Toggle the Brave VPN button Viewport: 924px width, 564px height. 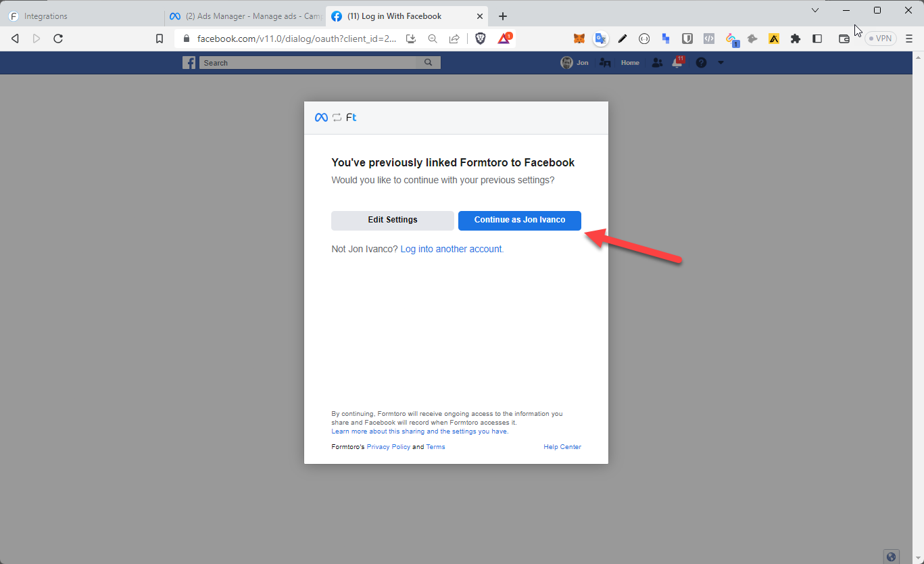click(881, 39)
